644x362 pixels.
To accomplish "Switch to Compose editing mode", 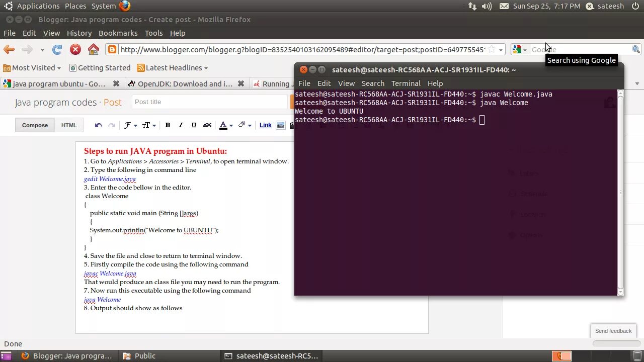I will pyautogui.click(x=35, y=125).
